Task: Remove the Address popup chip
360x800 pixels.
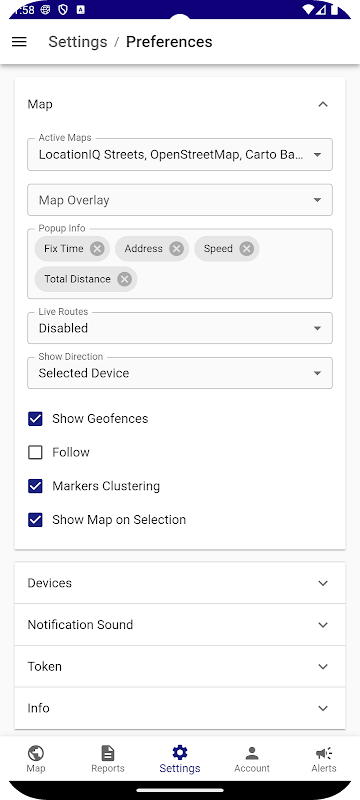Action: 176,248
